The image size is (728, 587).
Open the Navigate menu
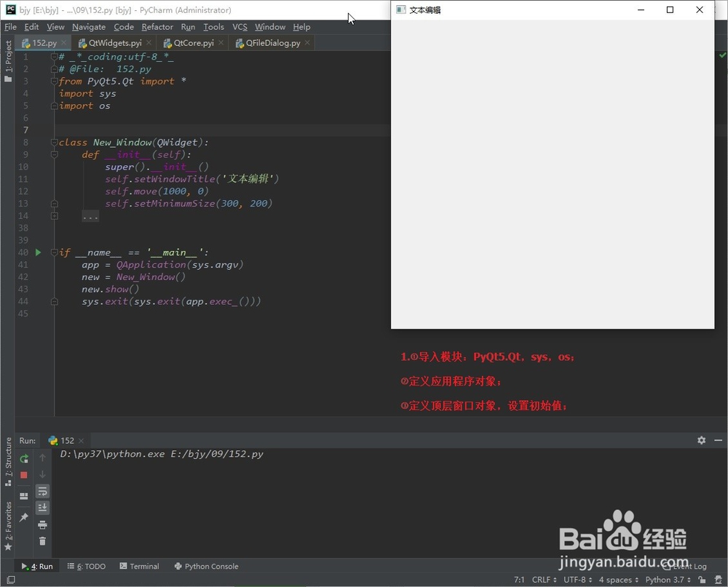(89, 27)
